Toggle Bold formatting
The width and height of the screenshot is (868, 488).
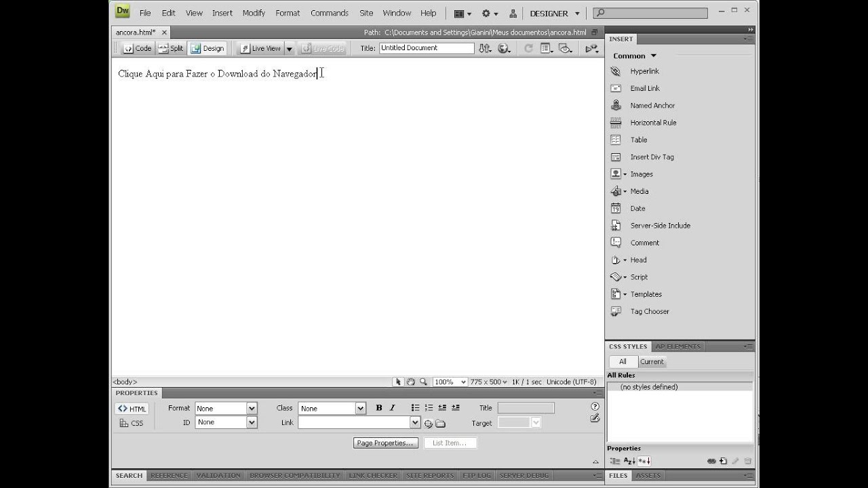tap(379, 408)
